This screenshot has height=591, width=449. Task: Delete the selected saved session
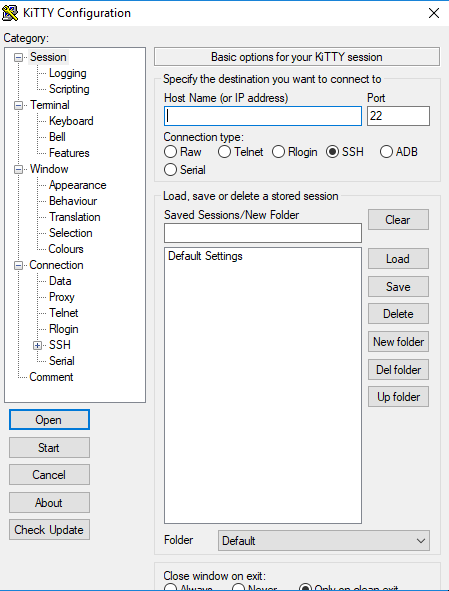pos(398,314)
